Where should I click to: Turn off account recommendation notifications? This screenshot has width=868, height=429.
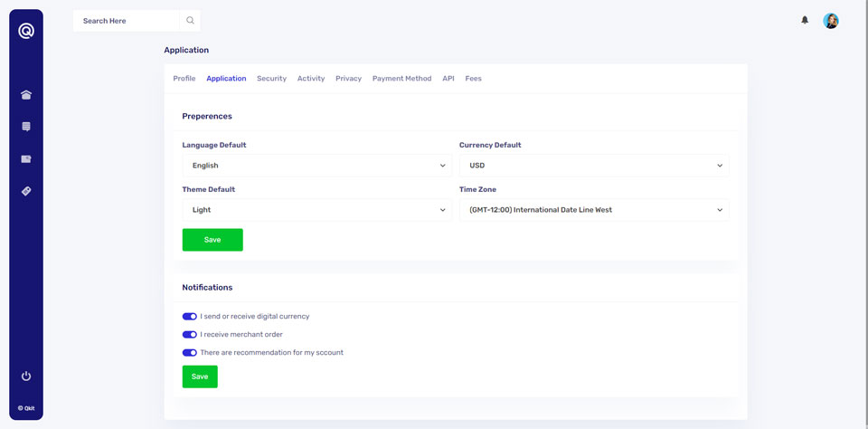point(189,353)
